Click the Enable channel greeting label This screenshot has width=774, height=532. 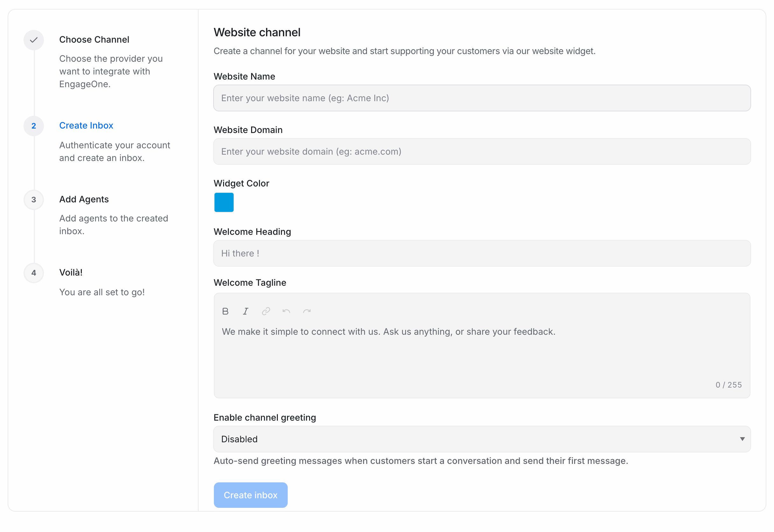pos(265,418)
